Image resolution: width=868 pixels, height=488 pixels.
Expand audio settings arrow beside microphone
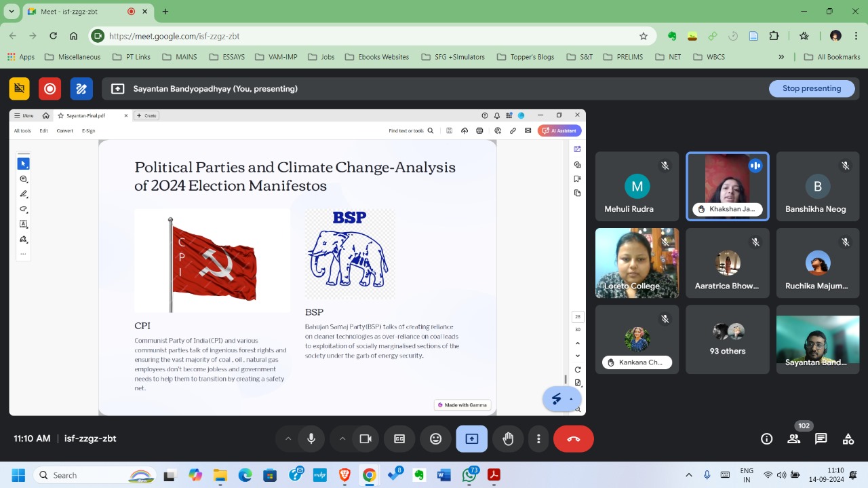(x=288, y=439)
